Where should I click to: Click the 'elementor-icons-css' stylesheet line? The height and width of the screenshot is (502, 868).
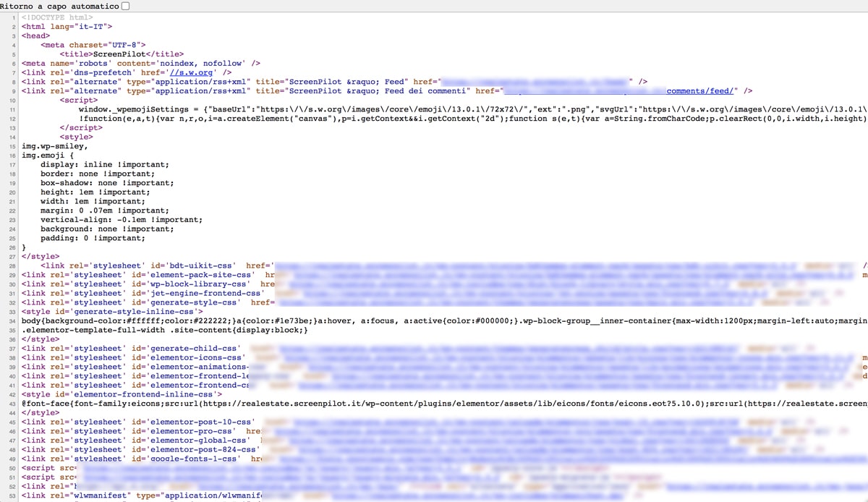(x=445, y=357)
